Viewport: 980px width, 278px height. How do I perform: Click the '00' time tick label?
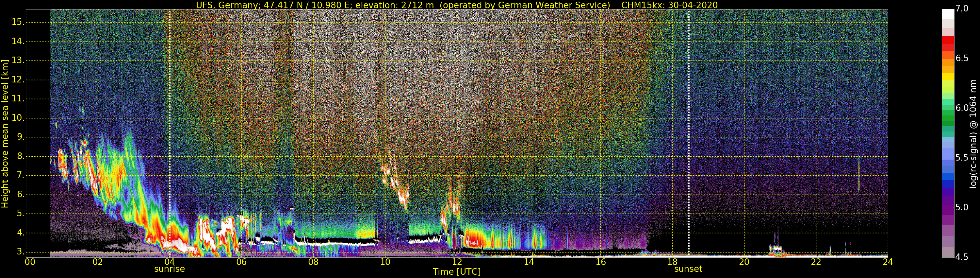click(x=30, y=262)
